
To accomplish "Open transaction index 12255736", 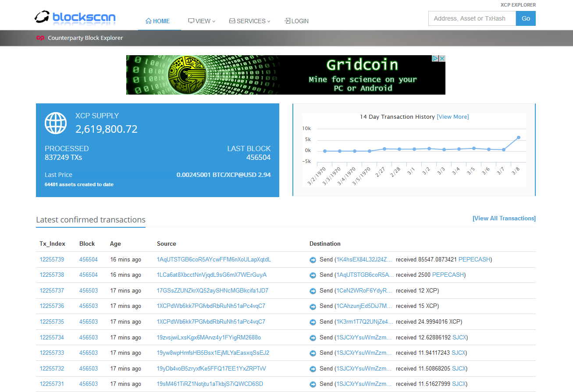I will [x=52, y=306].
